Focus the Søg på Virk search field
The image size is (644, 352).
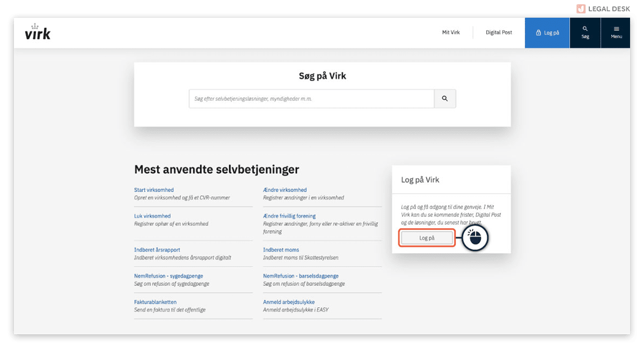tap(311, 99)
